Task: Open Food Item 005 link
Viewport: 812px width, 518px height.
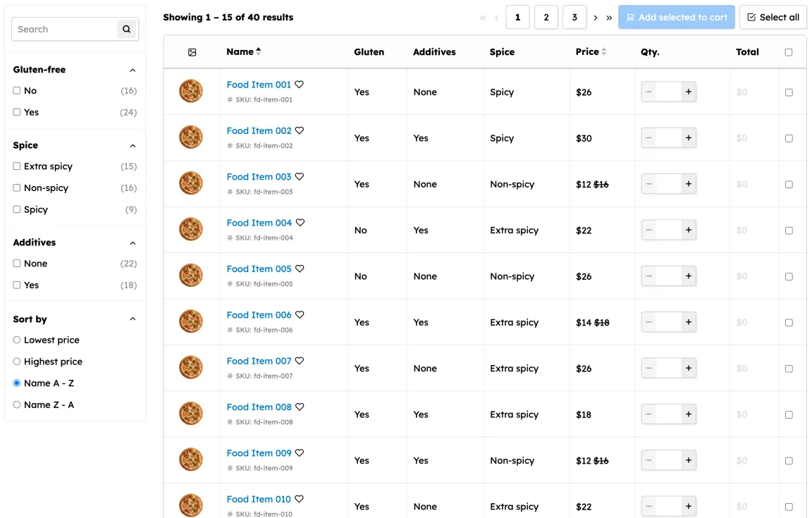Action: pyautogui.click(x=259, y=269)
